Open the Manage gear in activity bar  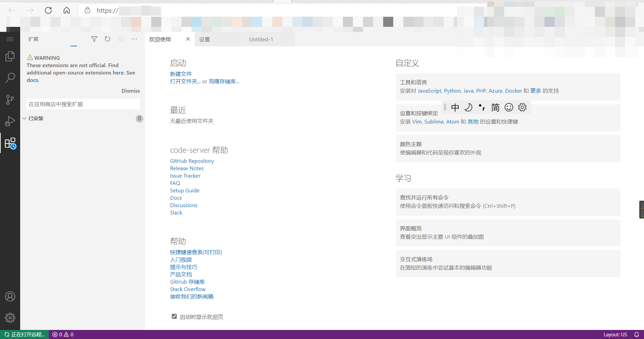coord(10,318)
